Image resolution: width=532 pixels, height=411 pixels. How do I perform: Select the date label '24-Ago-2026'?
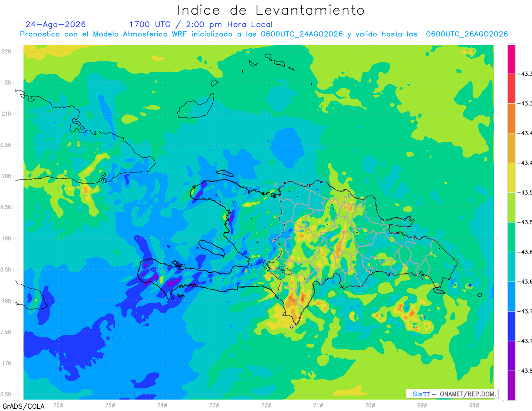coord(56,24)
